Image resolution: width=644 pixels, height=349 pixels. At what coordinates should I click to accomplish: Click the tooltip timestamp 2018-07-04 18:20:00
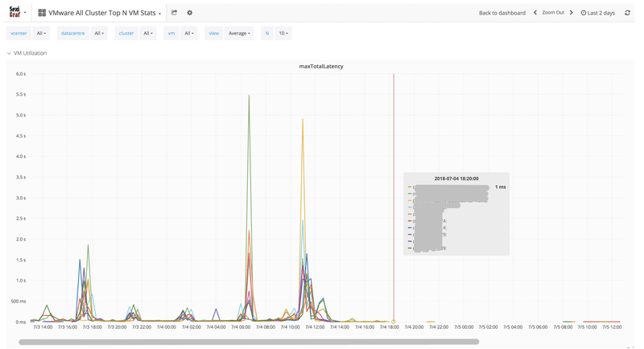[x=456, y=179]
